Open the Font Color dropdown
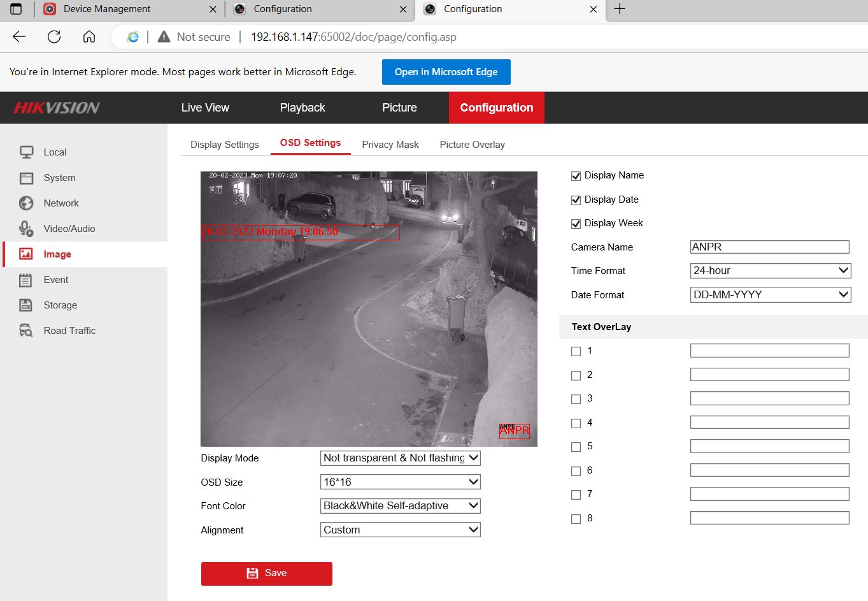This screenshot has height=601, width=868. (400, 506)
